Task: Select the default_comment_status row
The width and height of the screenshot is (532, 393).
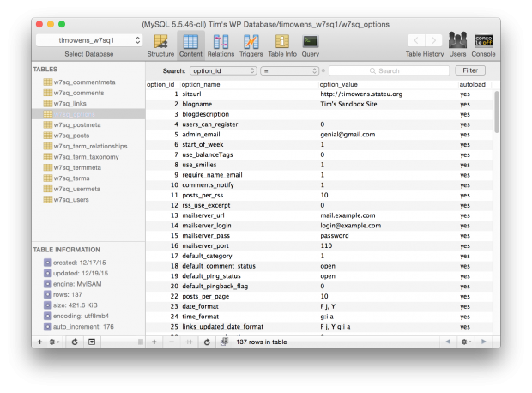Action: 319,266
